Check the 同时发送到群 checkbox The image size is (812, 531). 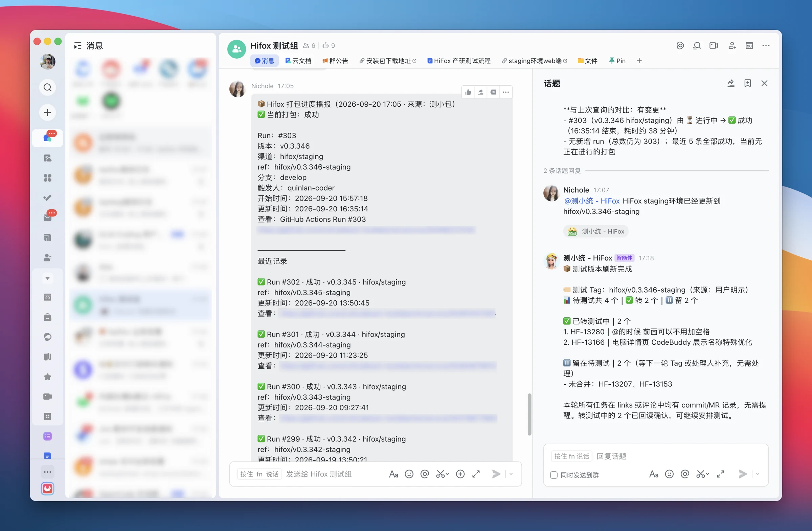click(554, 475)
